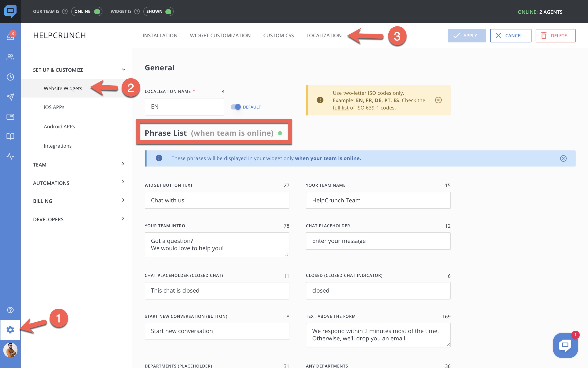Expand the TEAM section
Image resolution: width=588 pixels, height=368 pixels.
[x=123, y=164]
